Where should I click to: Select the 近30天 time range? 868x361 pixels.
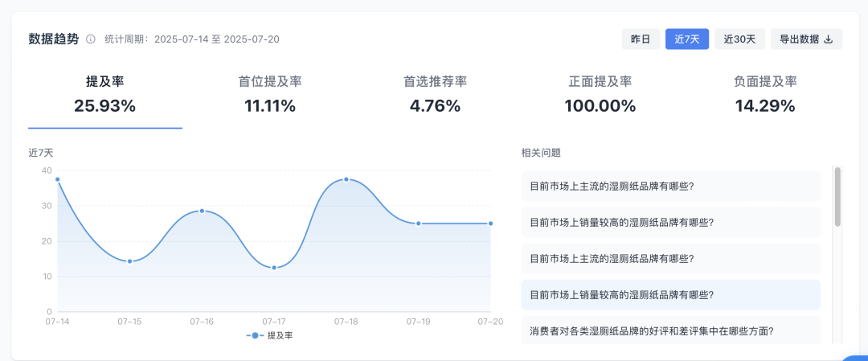pyautogui.click(x=739, y=39)
